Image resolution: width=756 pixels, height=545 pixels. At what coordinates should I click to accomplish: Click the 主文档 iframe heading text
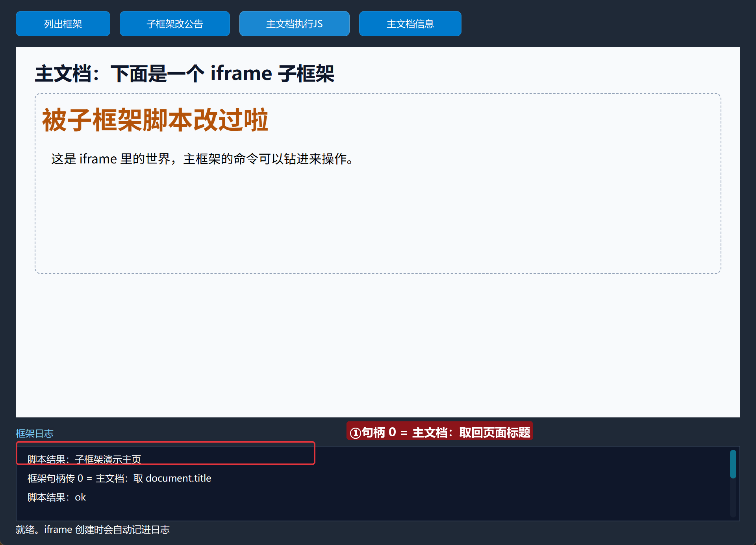[184, 74]
